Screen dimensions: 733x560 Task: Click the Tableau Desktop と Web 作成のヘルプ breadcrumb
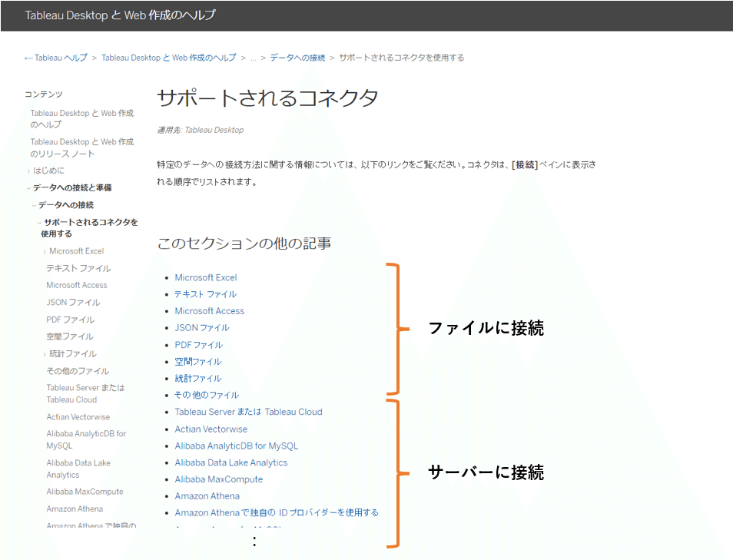pyautogui.click(x=169, y=58)
